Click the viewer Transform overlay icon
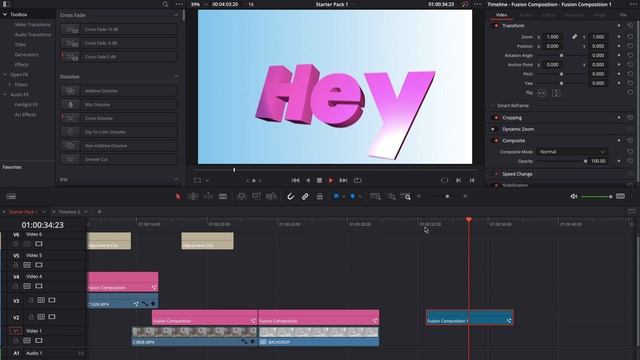 tap(198, 180)
